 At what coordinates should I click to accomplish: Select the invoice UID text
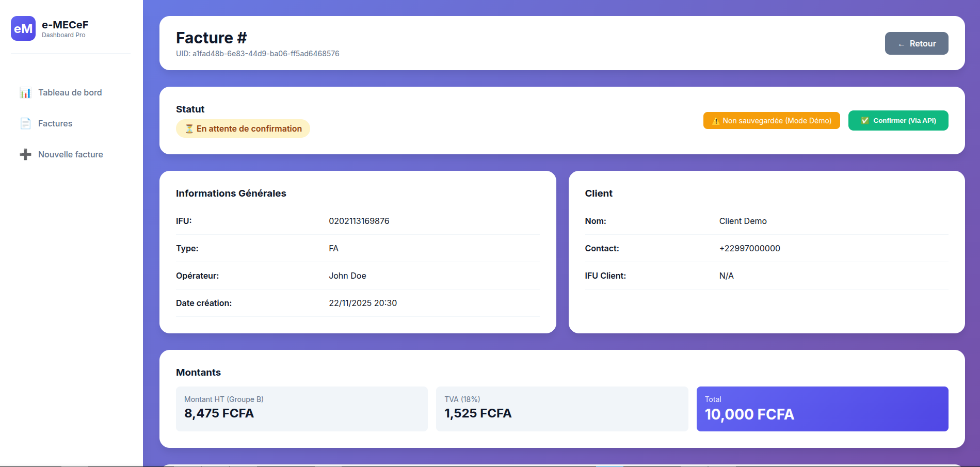coord(258,54)
